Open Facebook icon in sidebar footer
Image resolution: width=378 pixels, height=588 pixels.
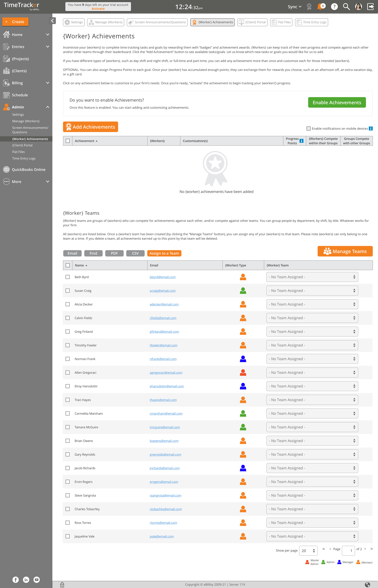pyautogui.click(x=15, y=580)
